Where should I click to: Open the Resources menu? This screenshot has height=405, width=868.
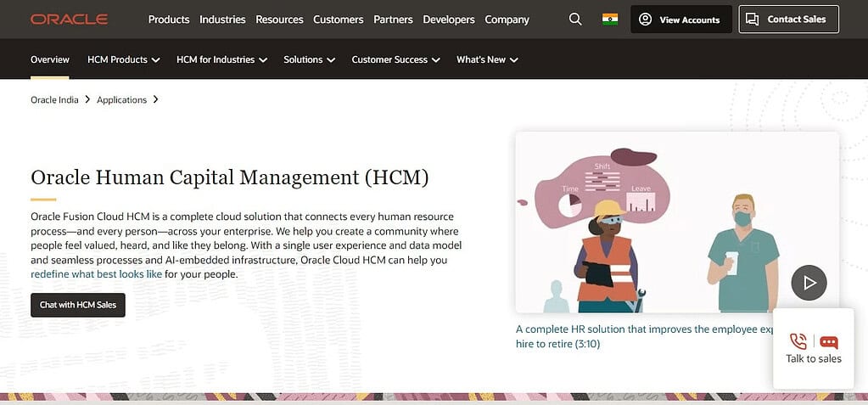(x=279, y=20)
